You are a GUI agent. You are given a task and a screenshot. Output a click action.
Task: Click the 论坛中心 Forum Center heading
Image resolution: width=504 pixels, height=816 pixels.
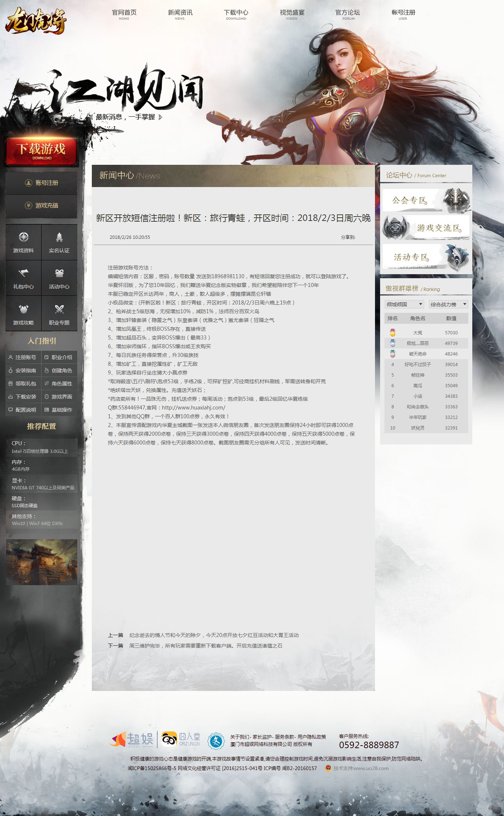(x=416, y=175)
